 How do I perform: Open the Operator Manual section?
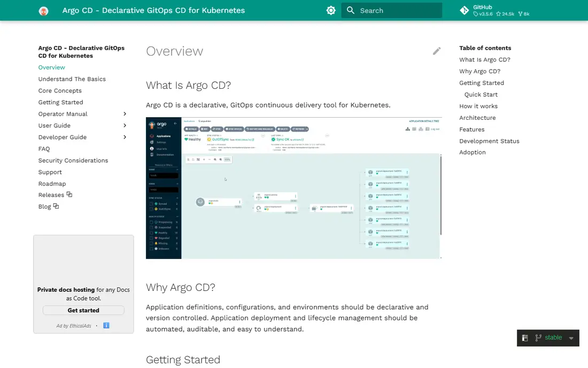[63, 114]
